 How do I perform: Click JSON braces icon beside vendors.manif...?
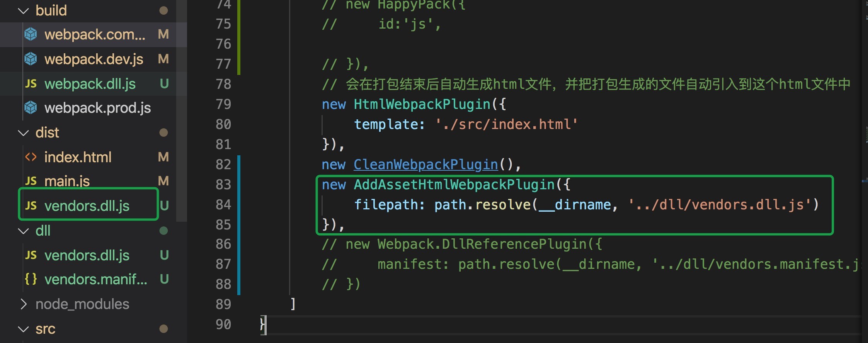(x=31, y=279)
